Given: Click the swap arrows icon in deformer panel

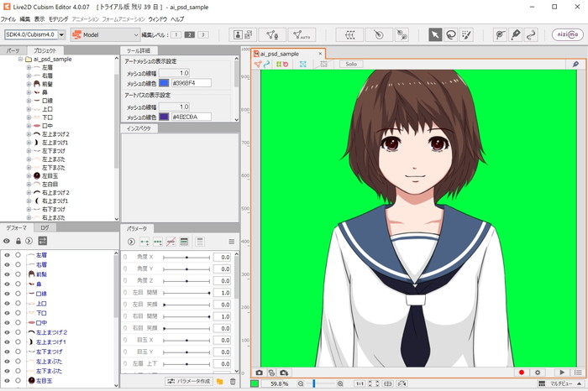Looking at the screenshot, I should (x=42, y=241).
